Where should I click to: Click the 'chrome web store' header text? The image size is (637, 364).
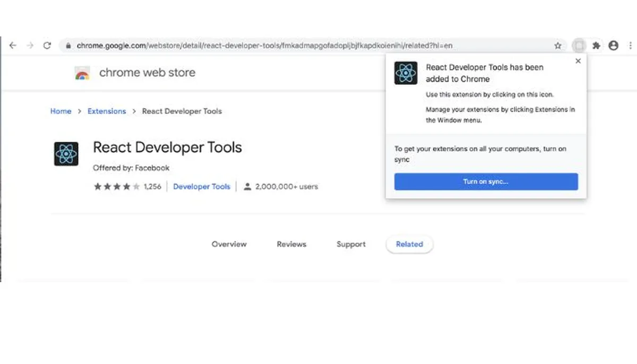point(147,73)
